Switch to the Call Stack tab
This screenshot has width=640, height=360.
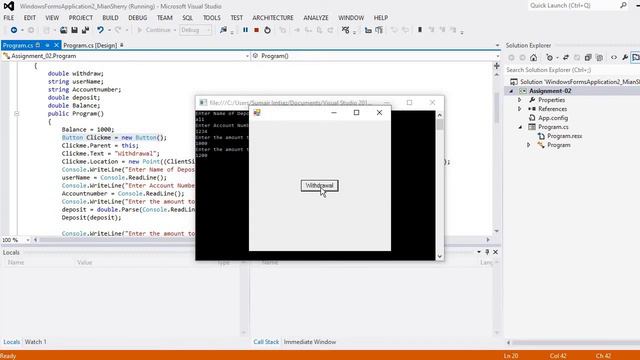[x=266, y=342]
